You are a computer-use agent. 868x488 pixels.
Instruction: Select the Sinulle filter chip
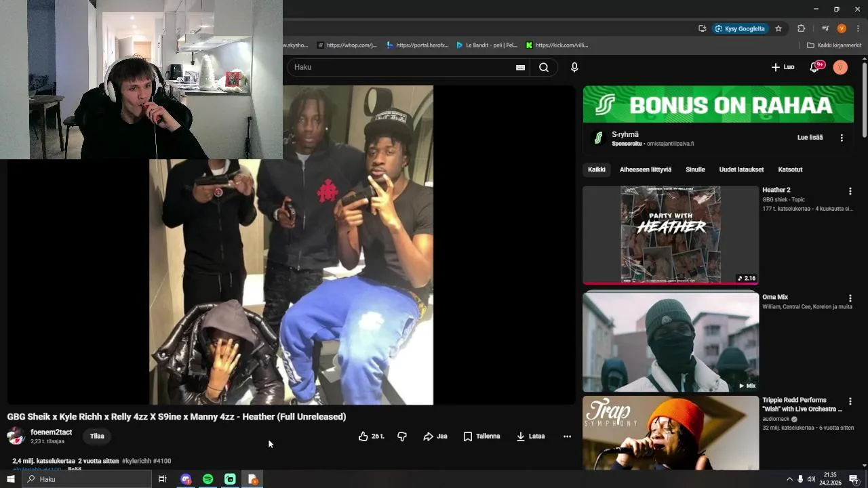695,169
